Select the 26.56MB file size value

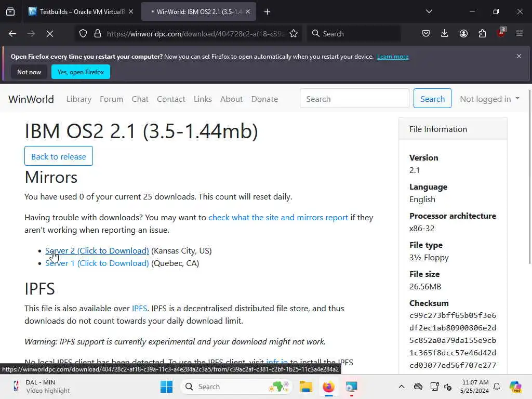(425, 287)
